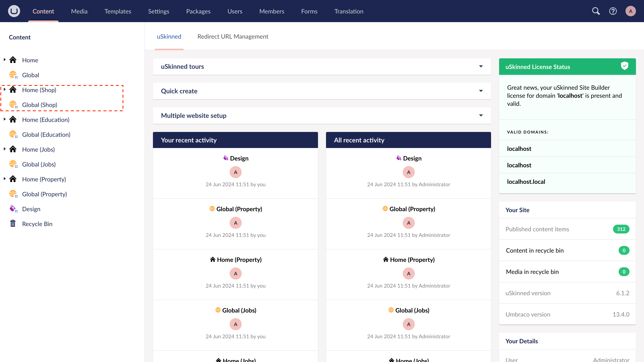Click the globe icon next to Global (Jobs)
The height and width of the screenshot is (362, 644).
click(x=13, y=164)
